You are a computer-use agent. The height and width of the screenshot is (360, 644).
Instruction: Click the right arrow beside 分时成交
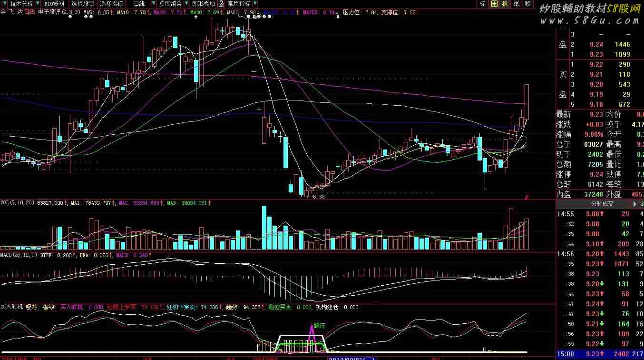click(634, 203)
